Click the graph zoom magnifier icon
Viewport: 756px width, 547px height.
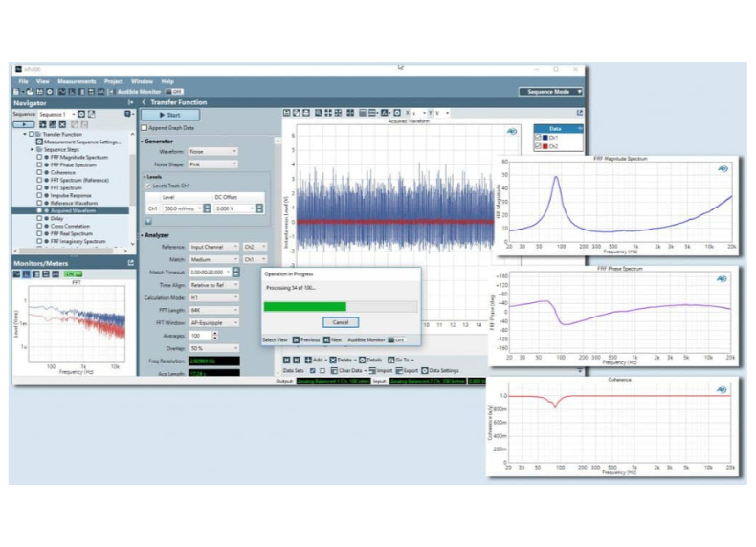point(319,113)
